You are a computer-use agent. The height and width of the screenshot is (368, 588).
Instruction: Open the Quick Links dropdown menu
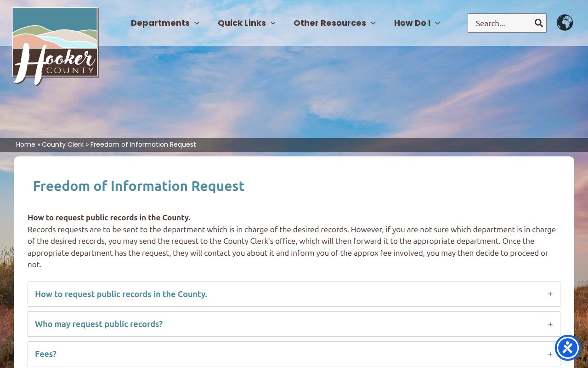[x=247, y=23]
